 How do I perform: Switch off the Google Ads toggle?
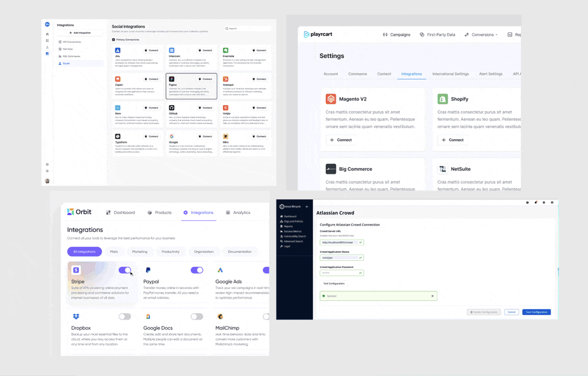pyautogui.click(x=266, y=270)
